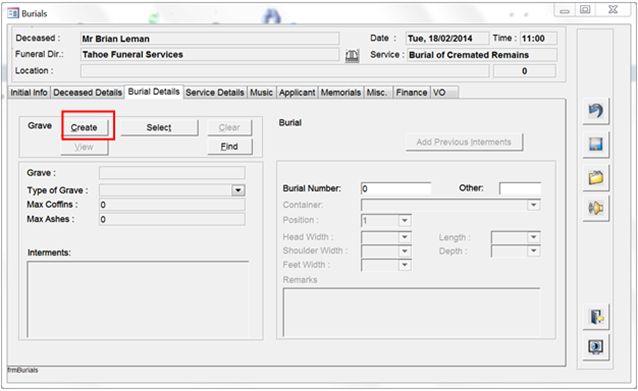The height and width of the screenshot is (391, 638).
Task: Click the Service field Burial of Cremated Remains
Action: coord(482,55)
